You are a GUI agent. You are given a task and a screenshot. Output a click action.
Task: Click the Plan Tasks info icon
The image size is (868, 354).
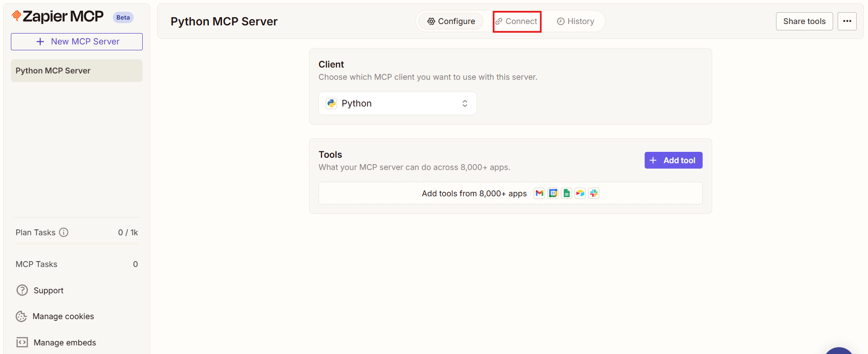coord(64,233)
